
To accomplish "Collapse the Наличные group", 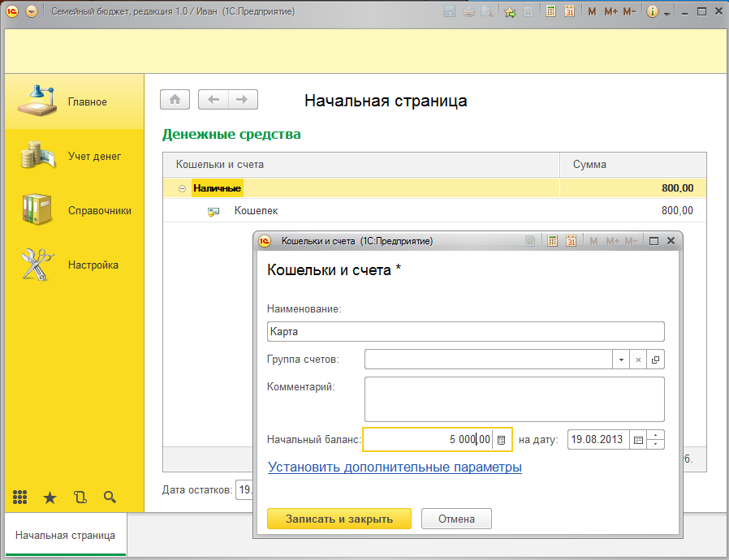I will tap(182, 188).
